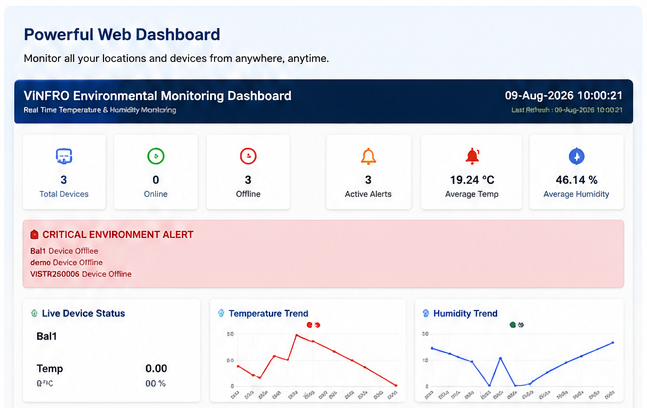The height and width of the screenshot is (408, 647).
Task: Click the VINFRO Environmental Monitoring Dashboard title
Action: pyautogui.click(x=157, y=96)
